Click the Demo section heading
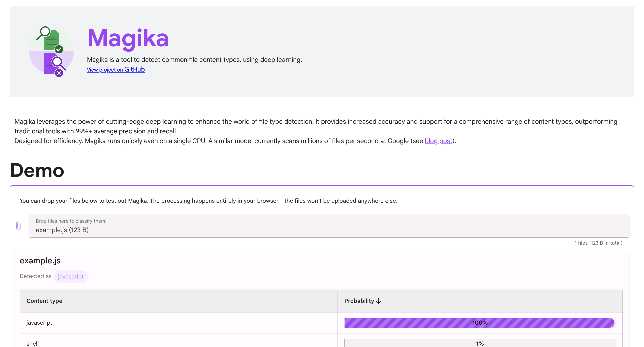Viewport: 644px width, 347px height. (37, 170)
